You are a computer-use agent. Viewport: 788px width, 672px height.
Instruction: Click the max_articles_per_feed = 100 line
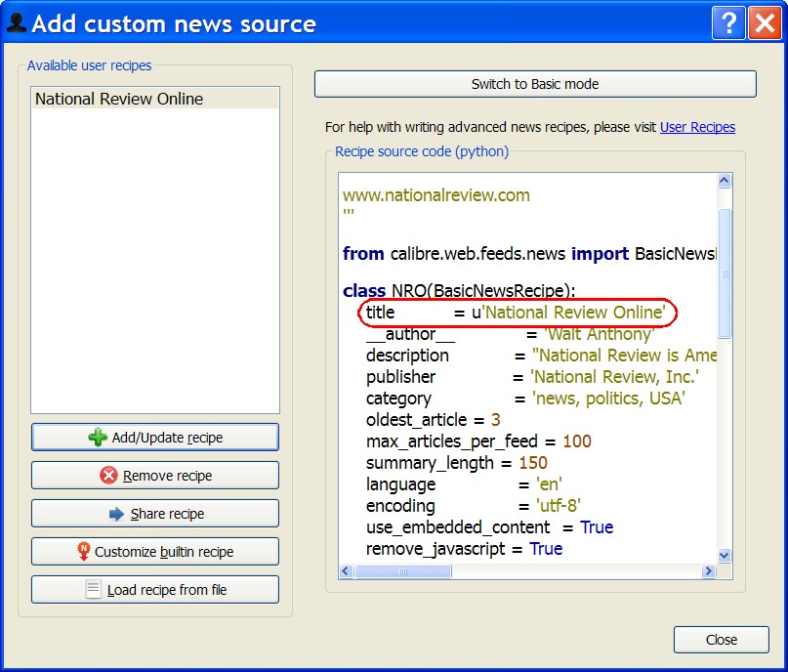click(478, 441)
